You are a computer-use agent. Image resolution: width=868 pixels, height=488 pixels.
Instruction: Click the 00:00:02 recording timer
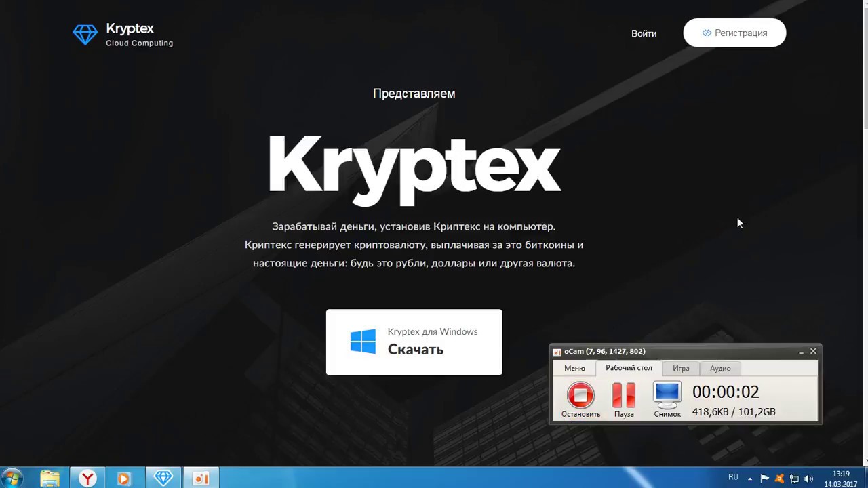(726, 392)
